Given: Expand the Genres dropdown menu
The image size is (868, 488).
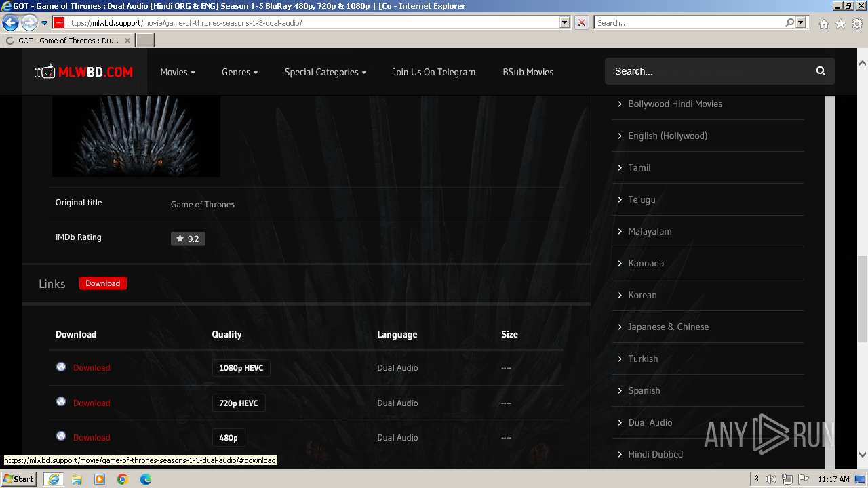Looking at the screenshot, I should (x=240, y=72).
